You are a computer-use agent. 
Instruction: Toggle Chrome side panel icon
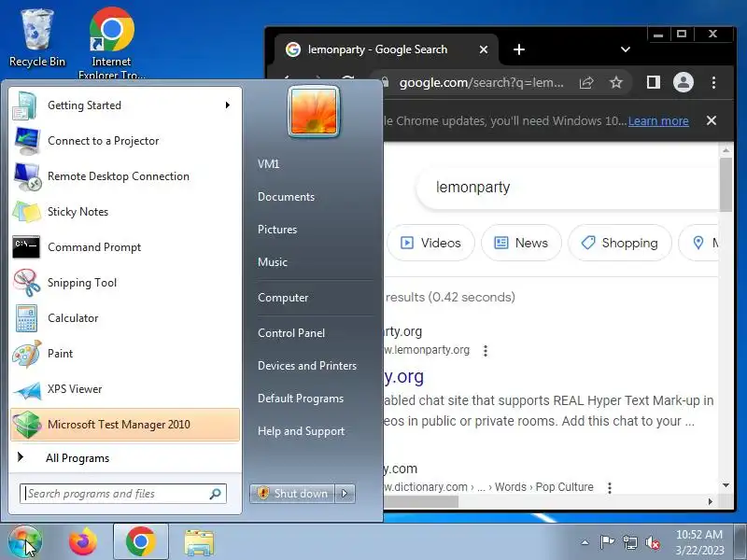653,82
